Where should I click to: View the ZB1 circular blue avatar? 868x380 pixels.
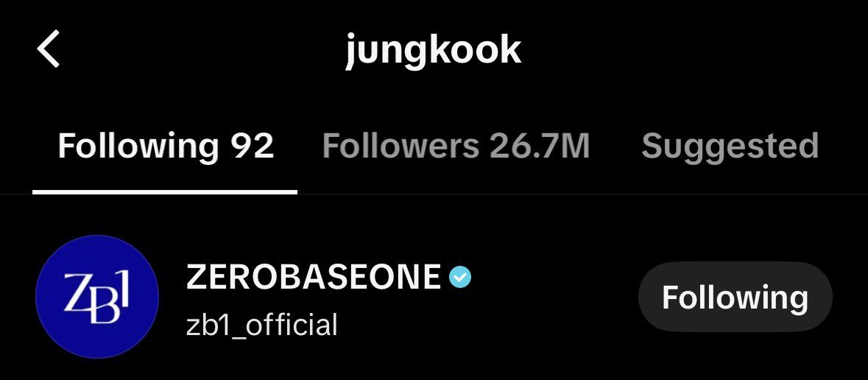pyautogui.click(x=97, y=297)
